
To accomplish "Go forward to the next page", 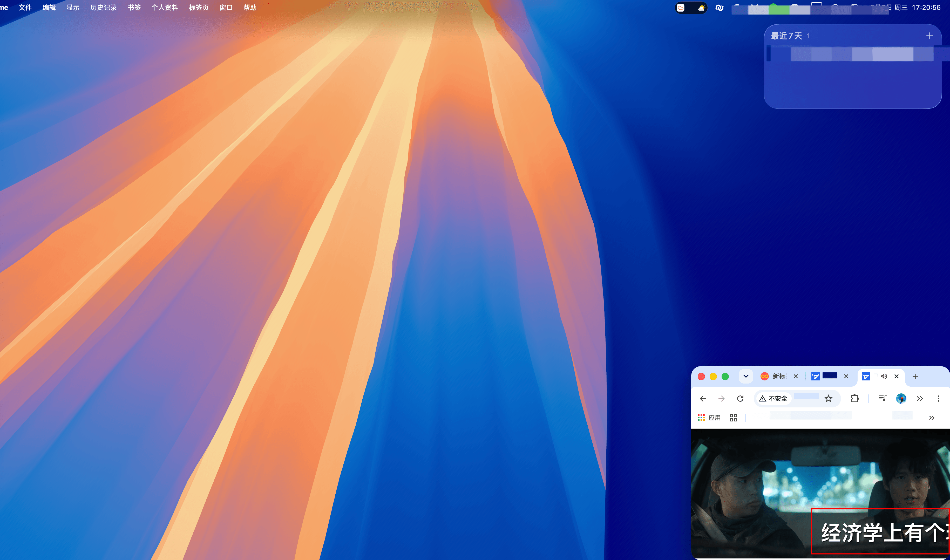I will (x=721, y=399).
